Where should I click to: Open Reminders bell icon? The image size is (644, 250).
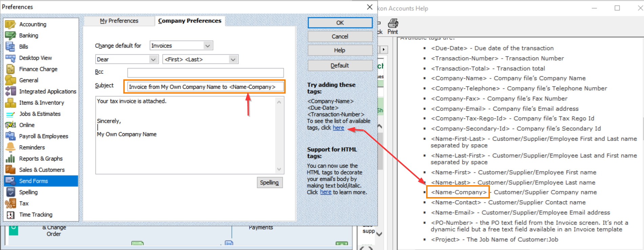(11, 147)
